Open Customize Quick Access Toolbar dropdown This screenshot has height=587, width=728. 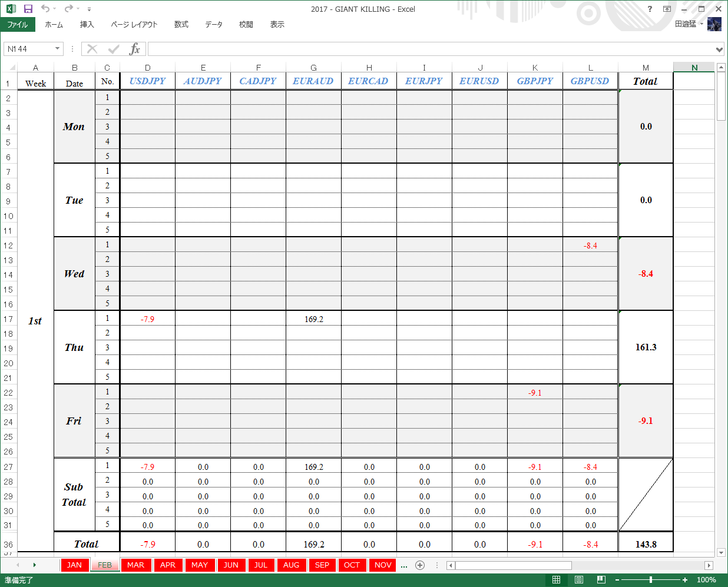tap(89, 9)
